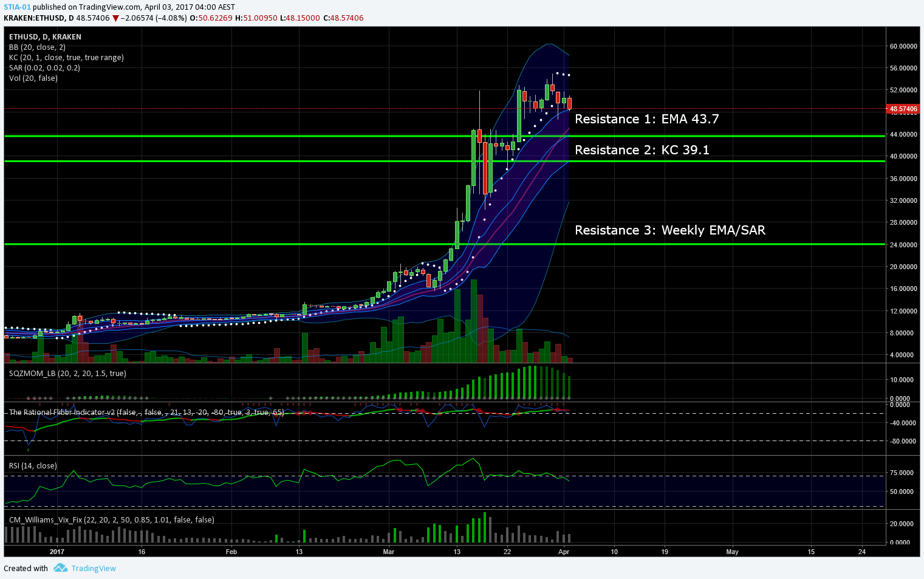The height and width of the screenshot is (579, 924).
Task: Select the Vol (20, false) indicator label
Action: [x=33, y=78]
